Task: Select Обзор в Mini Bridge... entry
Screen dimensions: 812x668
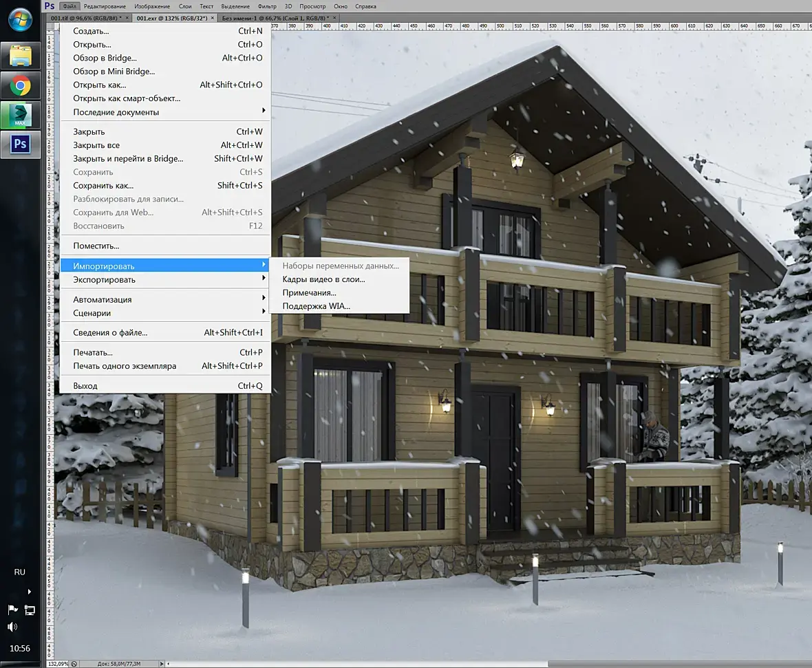Action: click(165, 72)
